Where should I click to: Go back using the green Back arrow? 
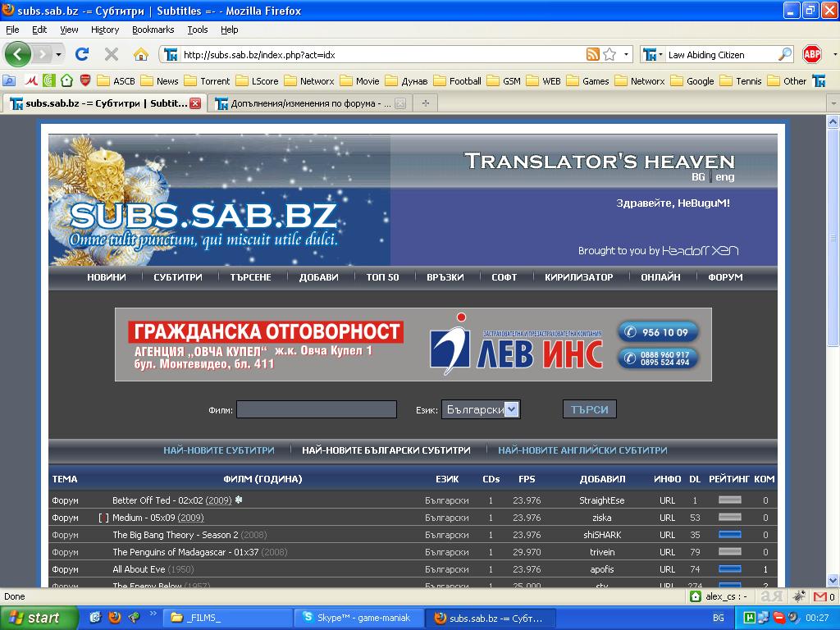point(18,54)
